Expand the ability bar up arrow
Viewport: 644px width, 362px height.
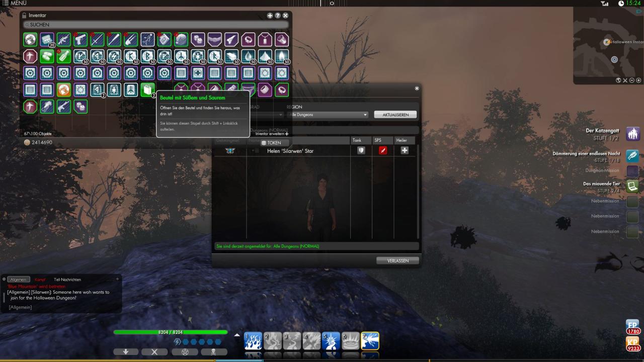coord(237,335)
